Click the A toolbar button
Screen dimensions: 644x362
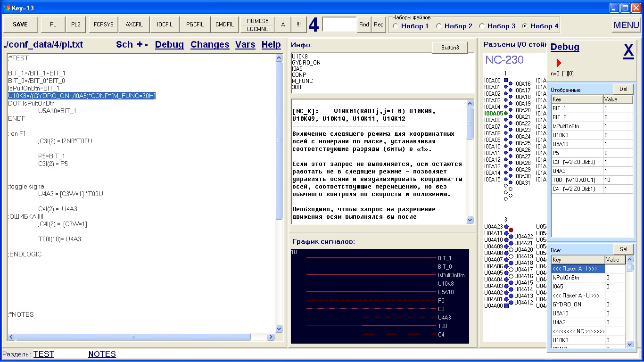click(283, 25)
